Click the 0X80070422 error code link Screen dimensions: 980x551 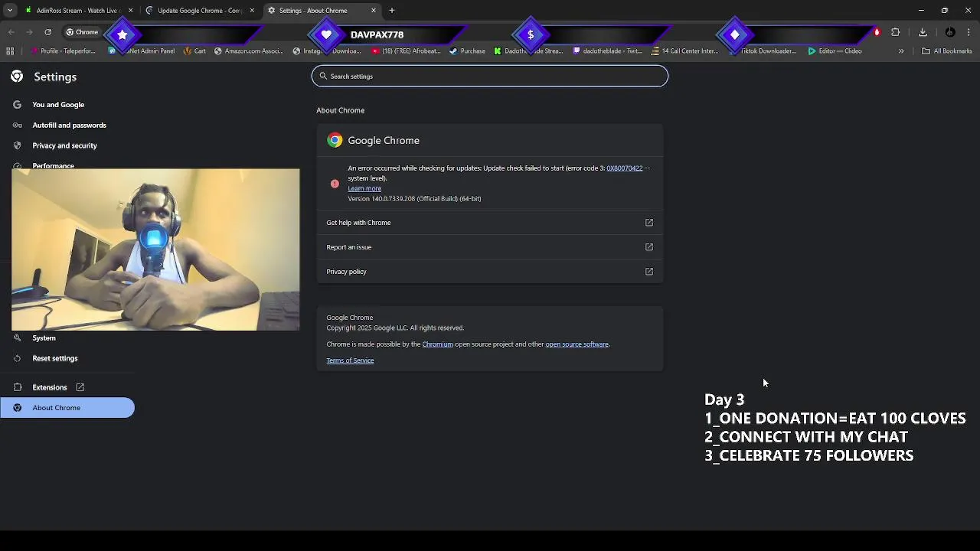(625, 168)
